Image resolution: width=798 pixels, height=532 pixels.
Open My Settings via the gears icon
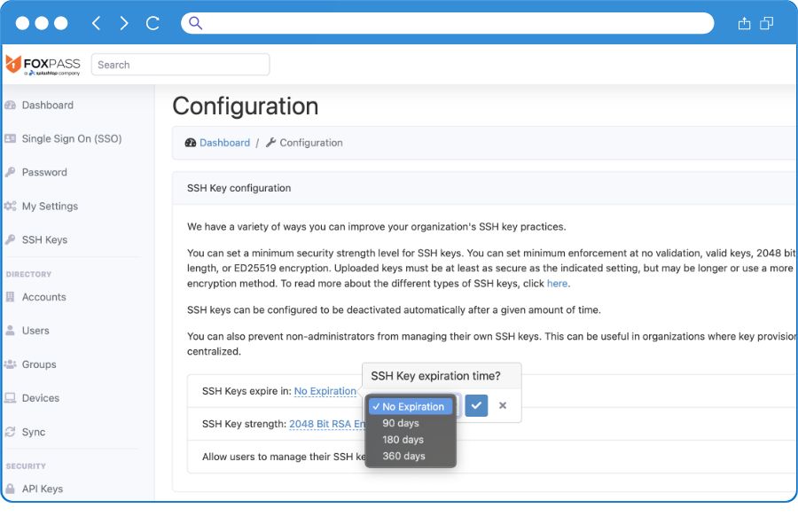(12, 206)
